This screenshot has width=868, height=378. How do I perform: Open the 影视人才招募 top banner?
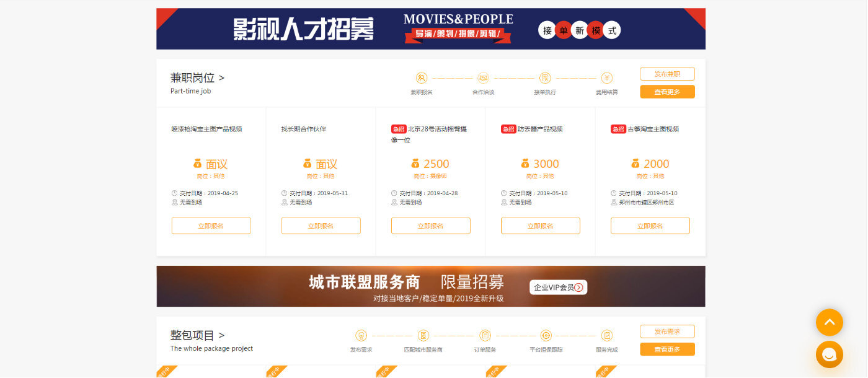click(x=430, y=29)
